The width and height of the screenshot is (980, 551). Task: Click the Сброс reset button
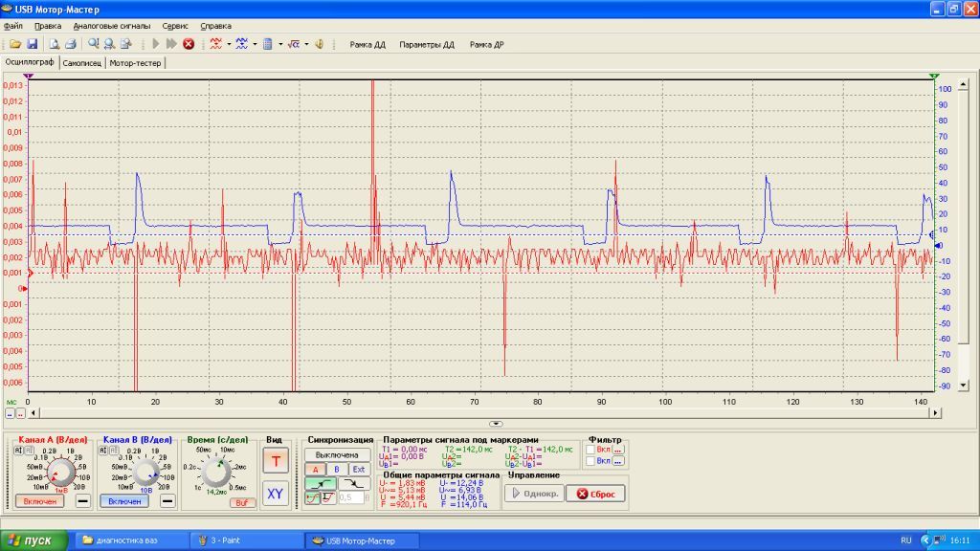tap(595, 494)
